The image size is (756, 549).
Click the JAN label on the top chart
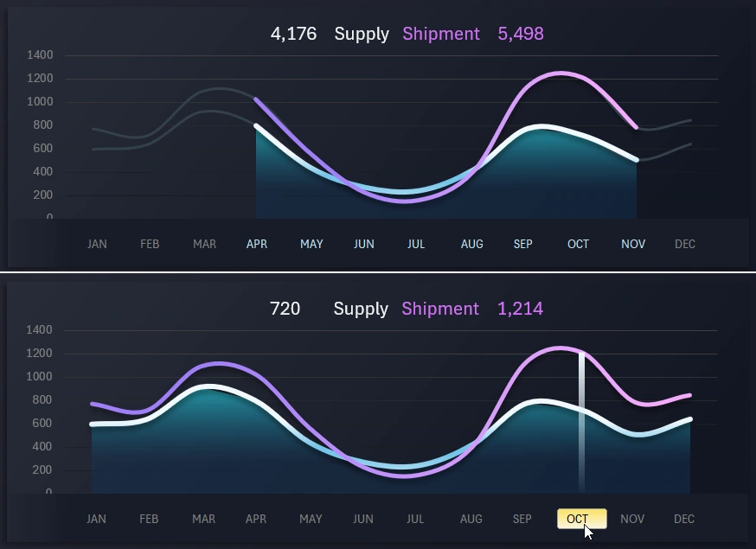point(97,244)
